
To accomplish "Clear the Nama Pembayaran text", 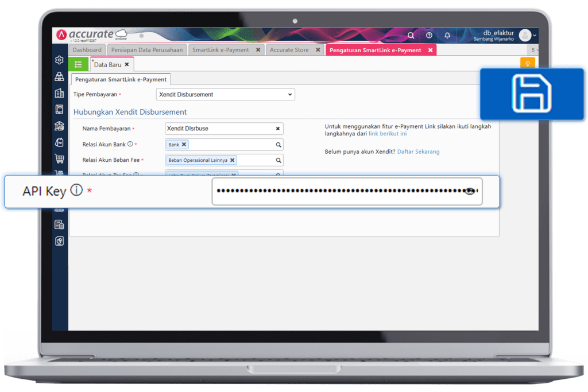I will coord(278,129).
